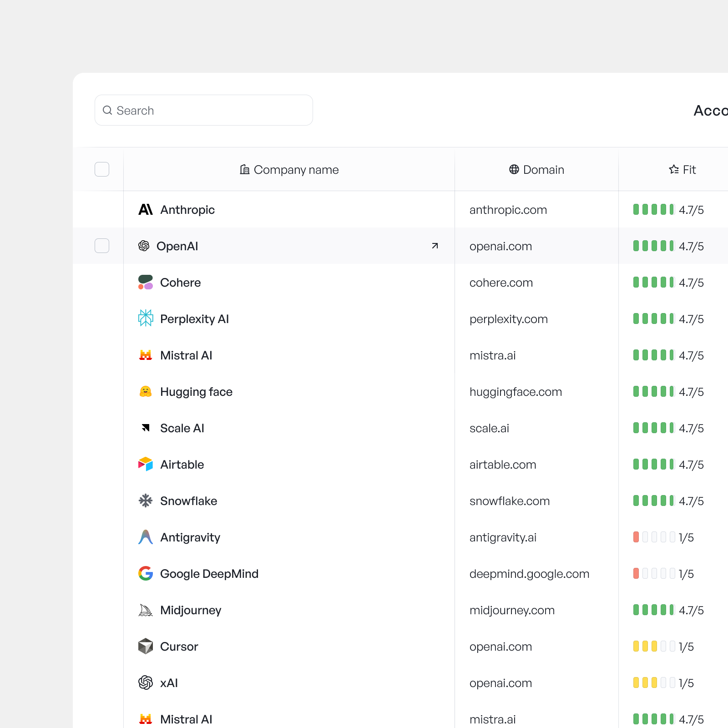
Task: Sort by the Fit column header
Action: pos(682,169)
